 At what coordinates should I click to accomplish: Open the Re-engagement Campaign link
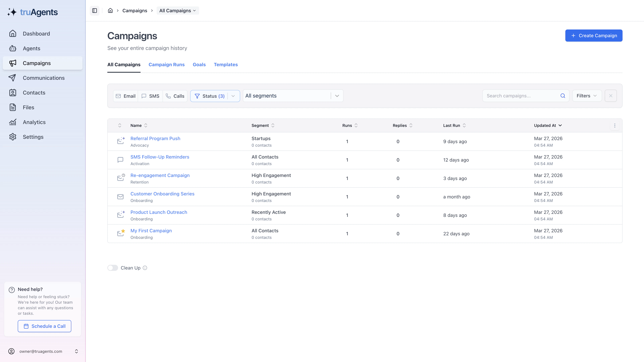160,175
